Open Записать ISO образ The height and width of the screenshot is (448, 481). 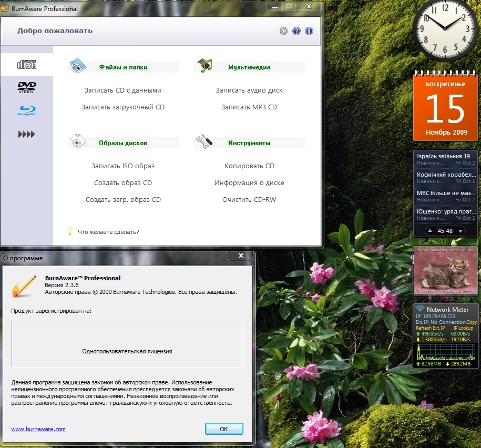[x=123, y=166]
